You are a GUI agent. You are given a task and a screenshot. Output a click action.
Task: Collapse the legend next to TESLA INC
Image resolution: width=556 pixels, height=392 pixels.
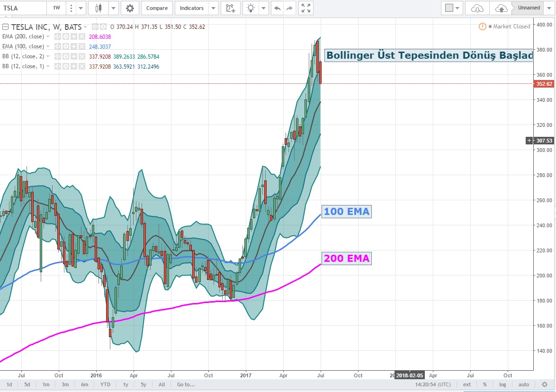[5, 27]
